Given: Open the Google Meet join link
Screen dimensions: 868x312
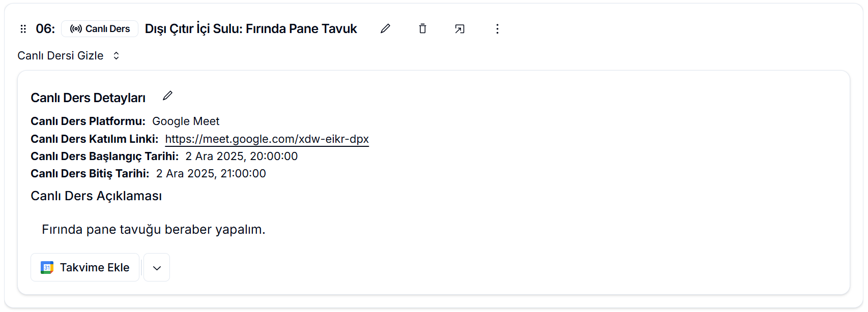Looking at the screenshot, I should coord(267,139).
